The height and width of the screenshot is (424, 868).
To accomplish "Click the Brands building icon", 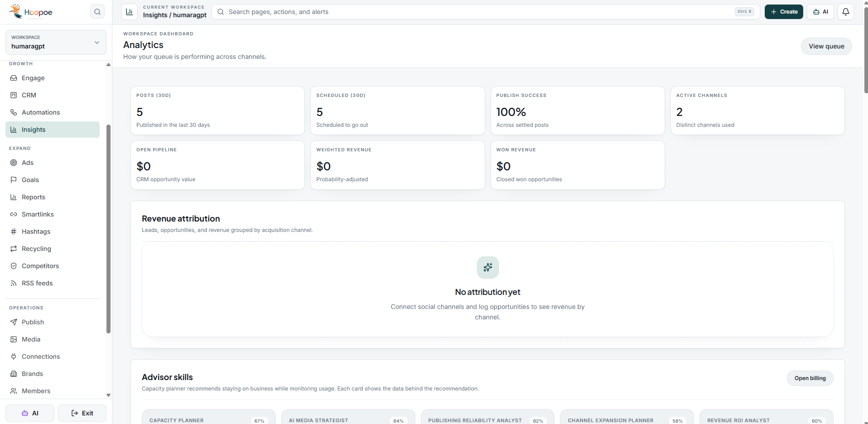I will (x=14, y=374).
